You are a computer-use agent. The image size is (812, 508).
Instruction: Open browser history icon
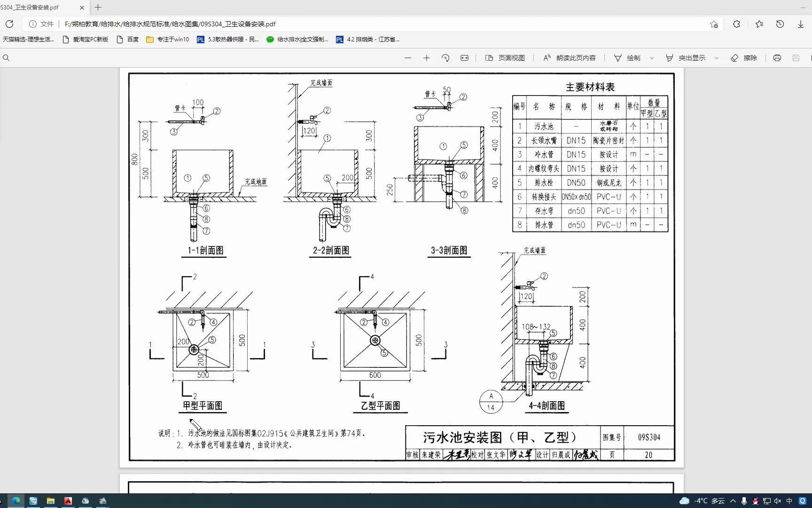(x=780, y=24)
